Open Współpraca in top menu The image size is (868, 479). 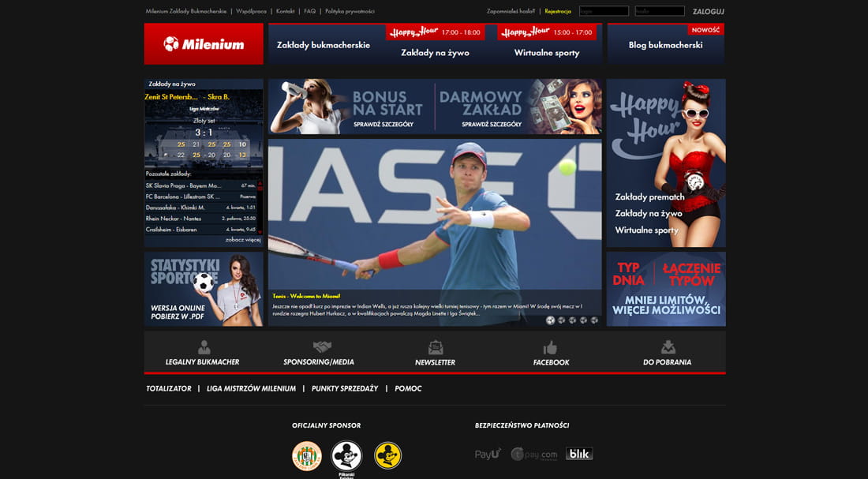pos(251,11)
